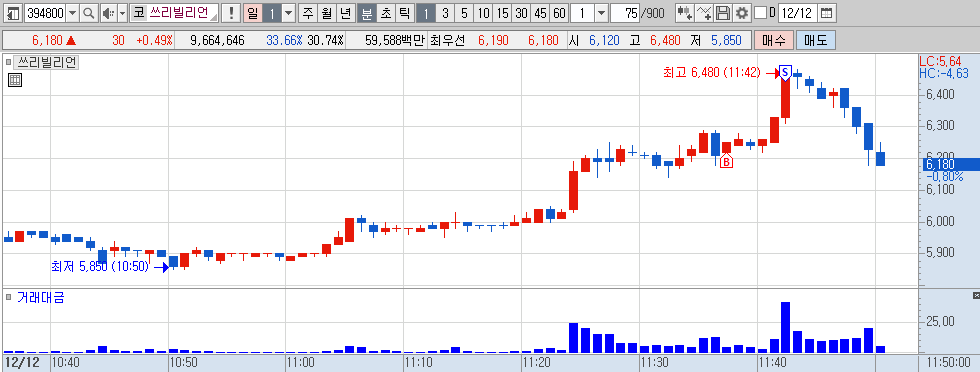
Task: Click the add line indicator icon
Action: point(704,13)
